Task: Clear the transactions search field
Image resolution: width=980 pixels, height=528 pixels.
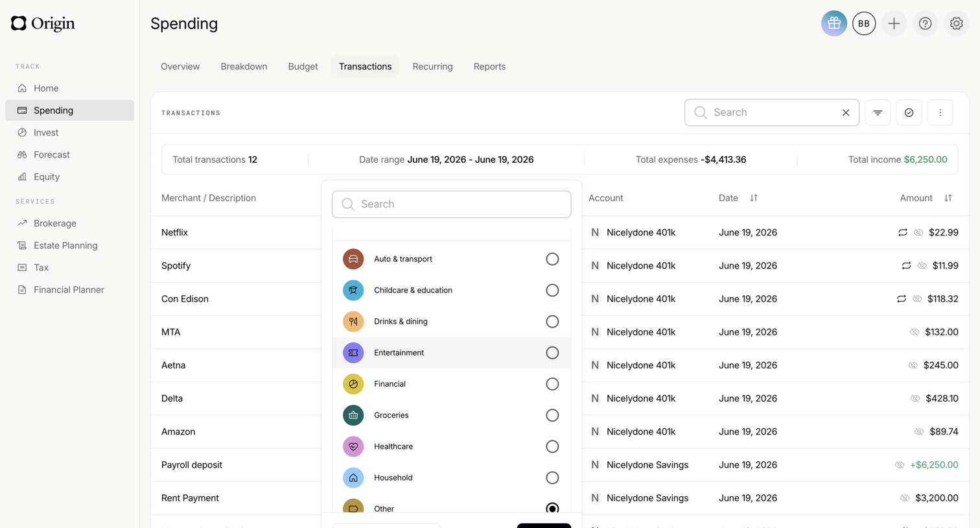Action: click(x=846, y=113)
